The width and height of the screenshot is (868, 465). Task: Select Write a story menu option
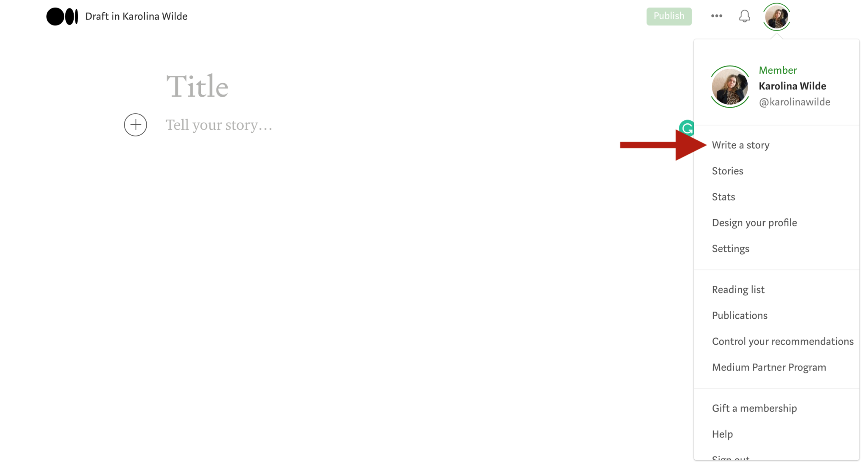(x=740, y=145)
